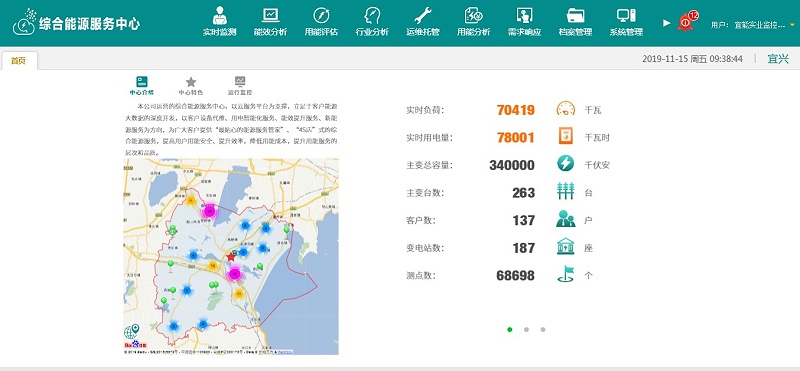800x371 pixels.
Task: Click the introduction paragraph starting 本公司运营的
Action: (231, 129)
